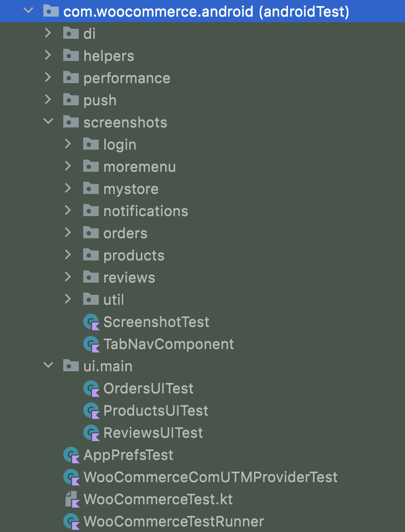Click the WooCommerceComUTMProviderTest class icon
The image size is (405, 532).
point(72,477)
